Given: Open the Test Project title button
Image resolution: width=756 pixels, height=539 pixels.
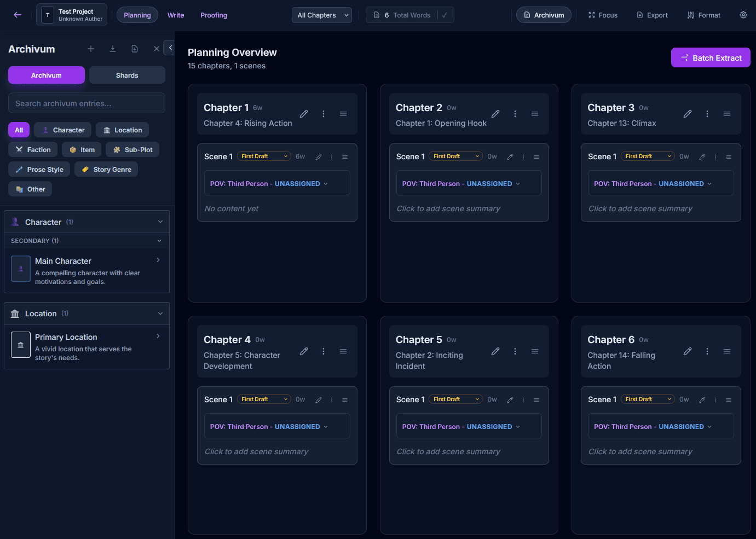Looking at the screenshot, I should click(72, 15).
